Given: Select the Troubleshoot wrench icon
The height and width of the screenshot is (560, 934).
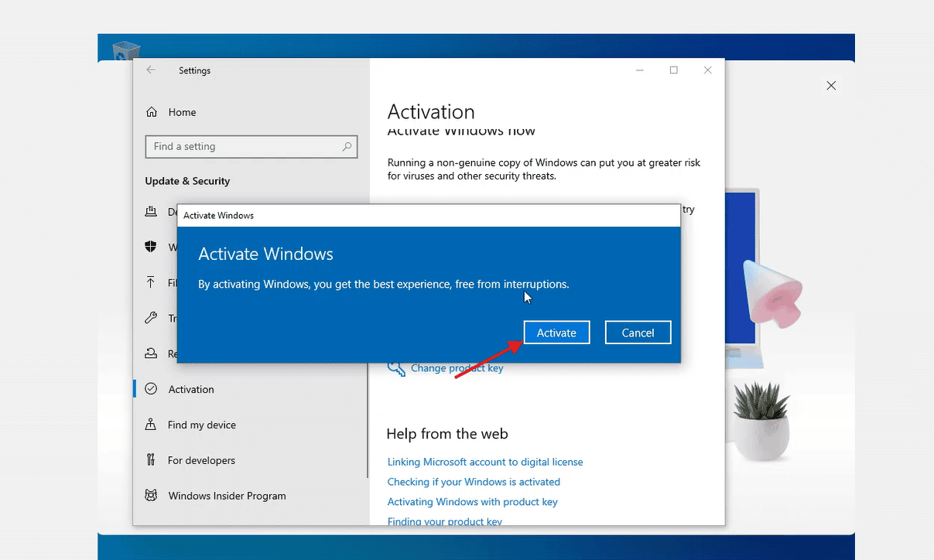Looking at the screenshot, I should pyautogui.click(x=151, y=318).
